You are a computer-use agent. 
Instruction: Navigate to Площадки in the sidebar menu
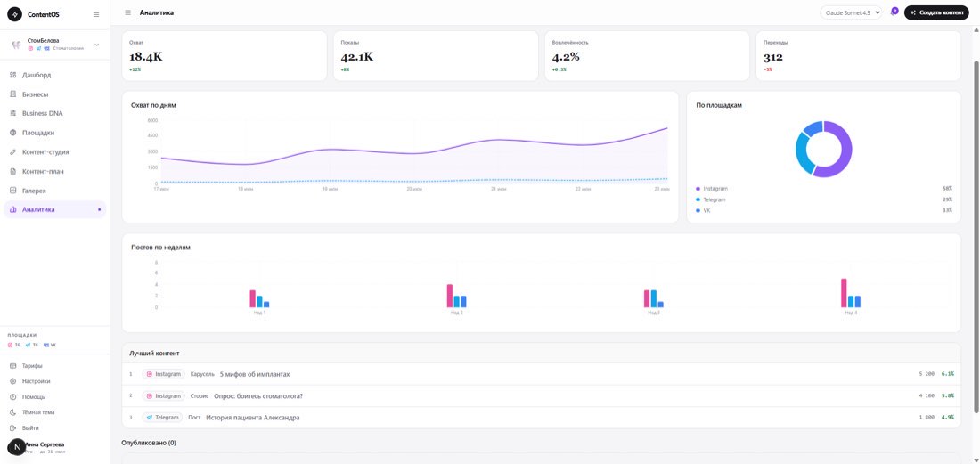[55, 133]
